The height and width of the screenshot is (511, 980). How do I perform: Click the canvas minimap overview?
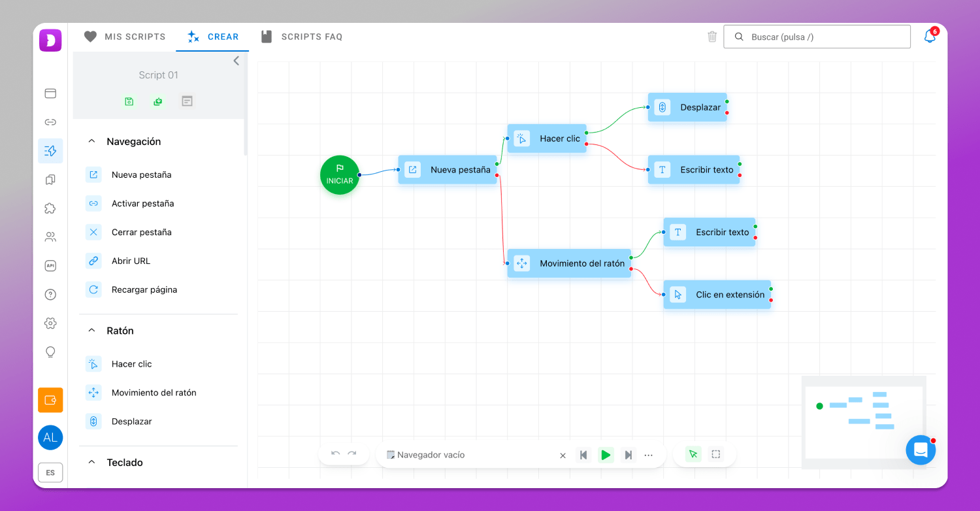(x=864, y=422)
